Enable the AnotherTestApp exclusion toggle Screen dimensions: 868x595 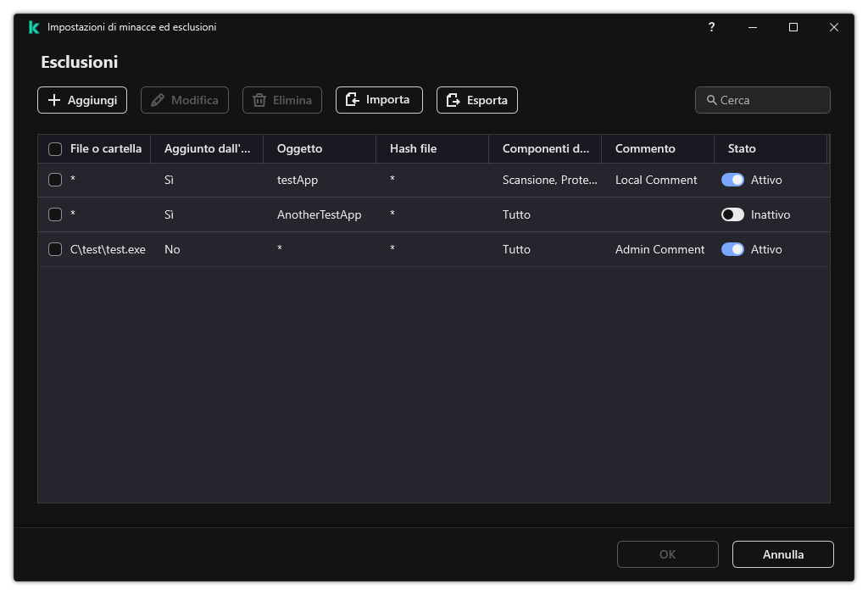[x=732, y=214]
